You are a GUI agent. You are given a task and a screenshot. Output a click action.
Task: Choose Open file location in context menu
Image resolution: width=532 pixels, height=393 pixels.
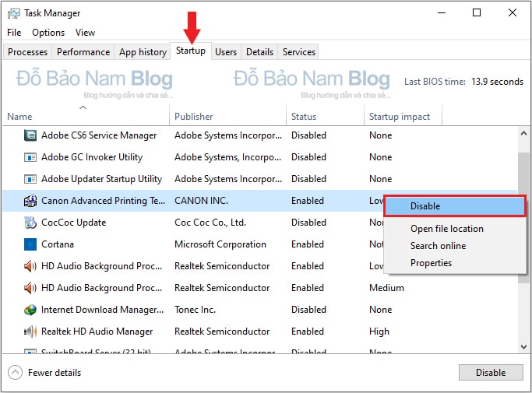[x=447, y=229]
